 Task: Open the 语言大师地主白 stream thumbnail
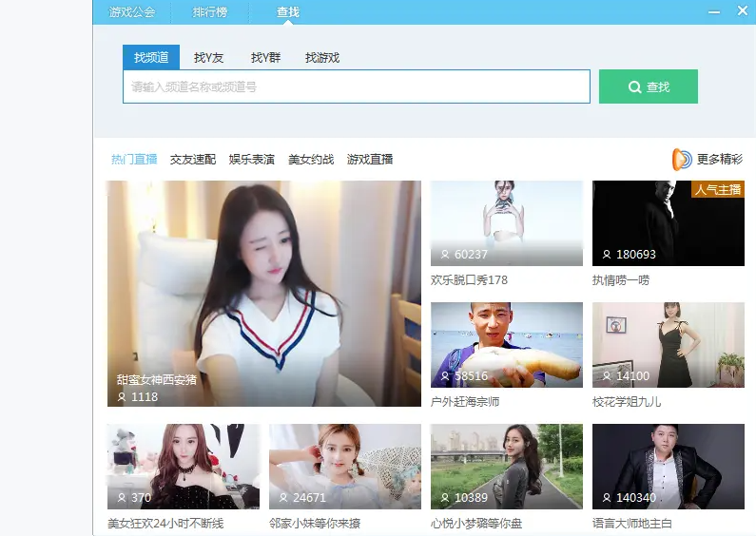coord(669,466)
